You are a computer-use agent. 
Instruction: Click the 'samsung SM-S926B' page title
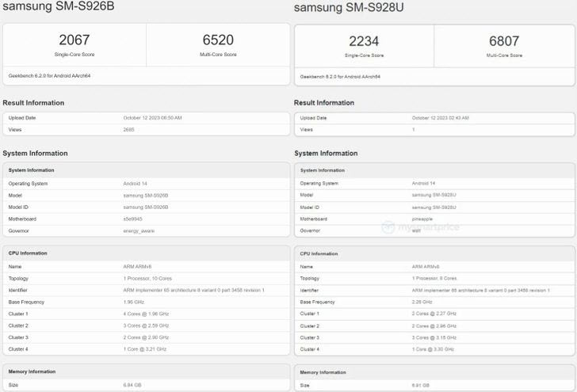click(59, 6)
